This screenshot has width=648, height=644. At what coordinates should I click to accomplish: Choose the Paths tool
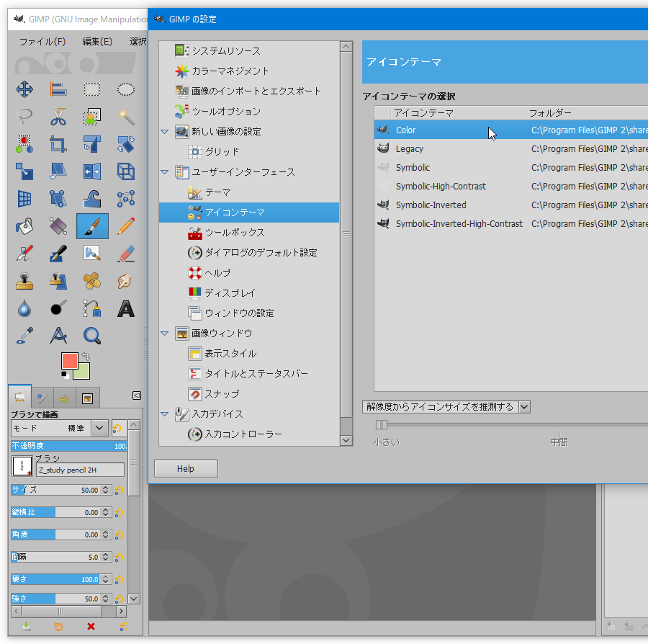[91, 308]
